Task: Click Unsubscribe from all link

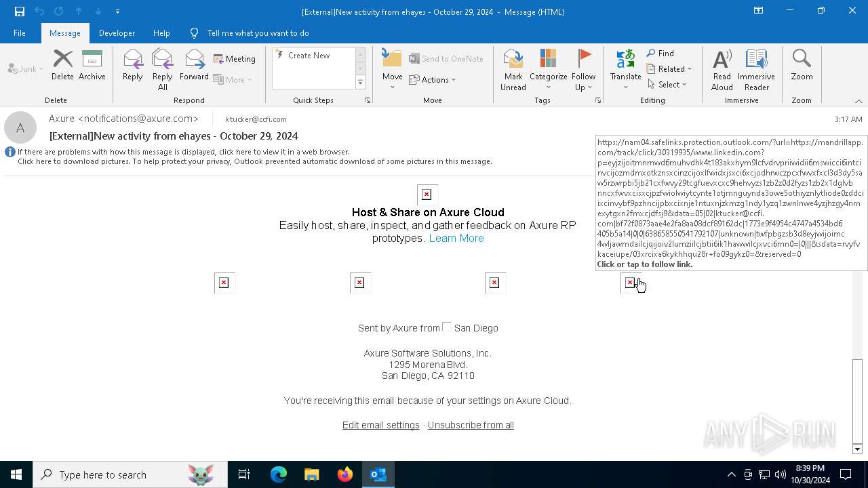Action: pyautogui.click(x=471, y=425)
